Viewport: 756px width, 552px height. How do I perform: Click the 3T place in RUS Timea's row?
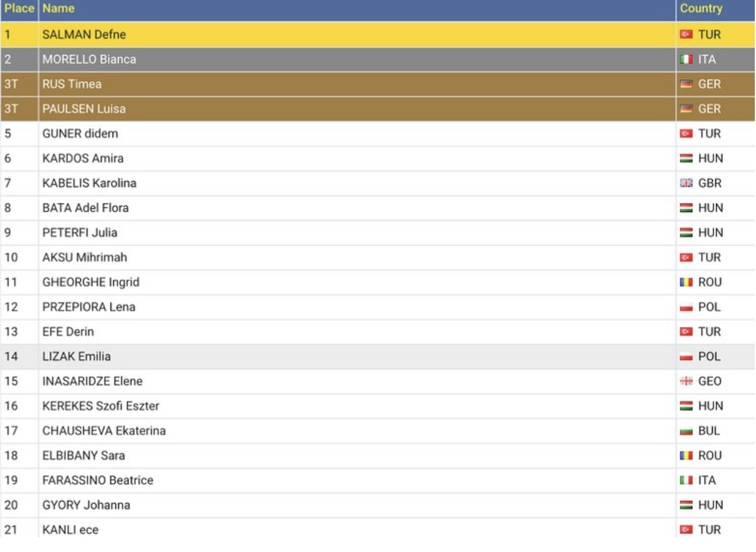(x=11, y=85)
